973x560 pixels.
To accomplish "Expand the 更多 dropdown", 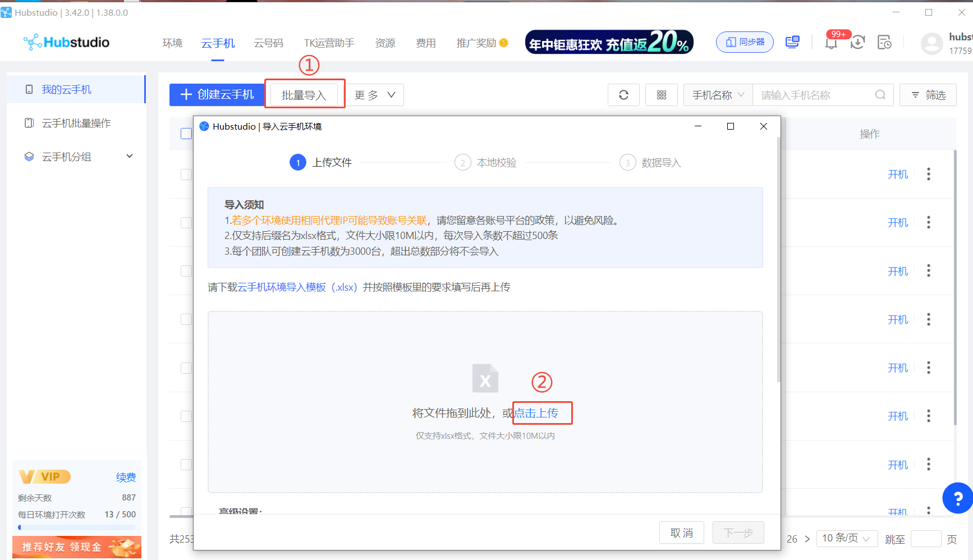I will 375,95.
